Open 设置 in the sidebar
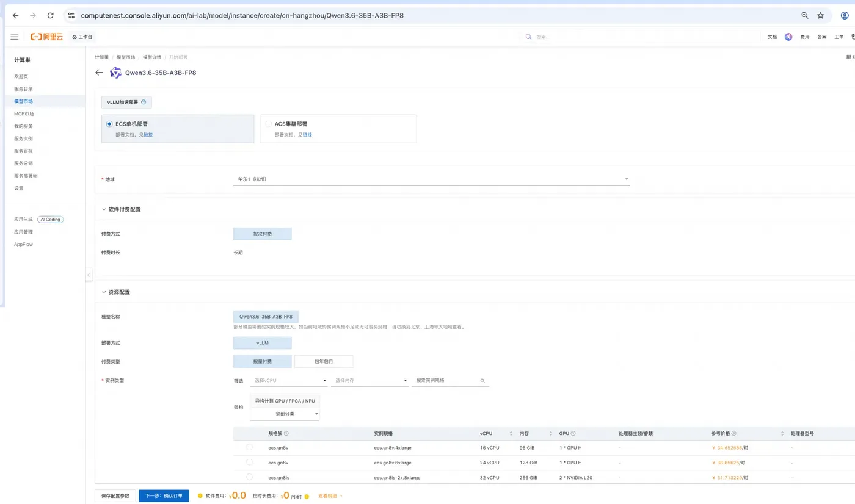Viewport: 855px width, 504px height. [19, 189]
